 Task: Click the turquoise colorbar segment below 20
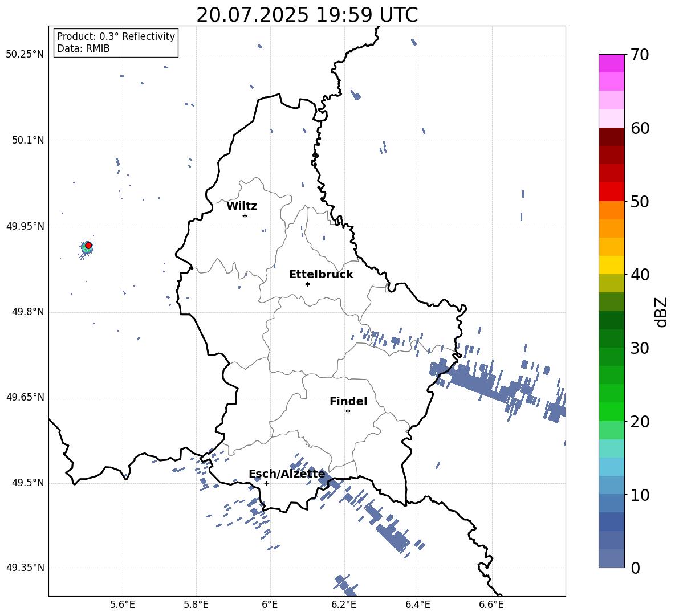point(611,448)
